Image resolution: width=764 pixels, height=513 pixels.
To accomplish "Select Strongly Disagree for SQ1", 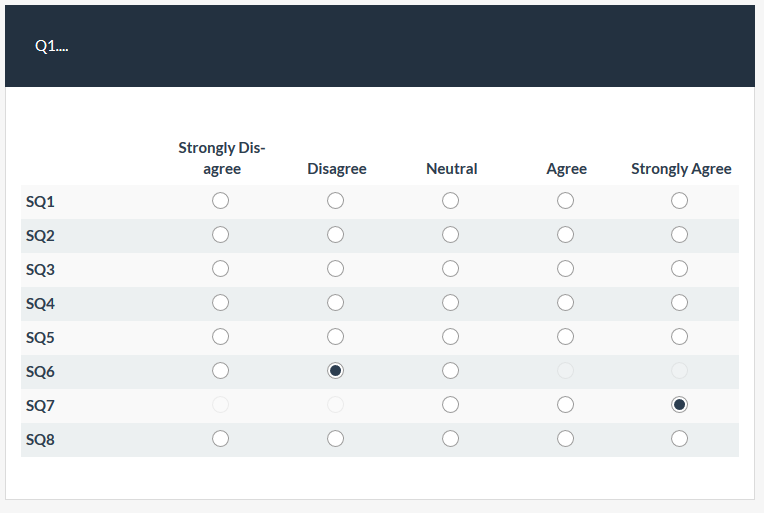I will click(x=221, y=201).
